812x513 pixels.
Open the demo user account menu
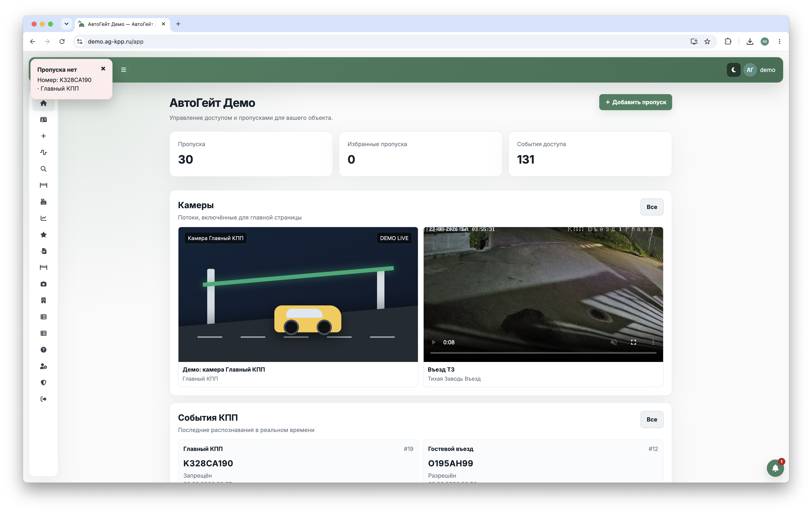point(759,70)
